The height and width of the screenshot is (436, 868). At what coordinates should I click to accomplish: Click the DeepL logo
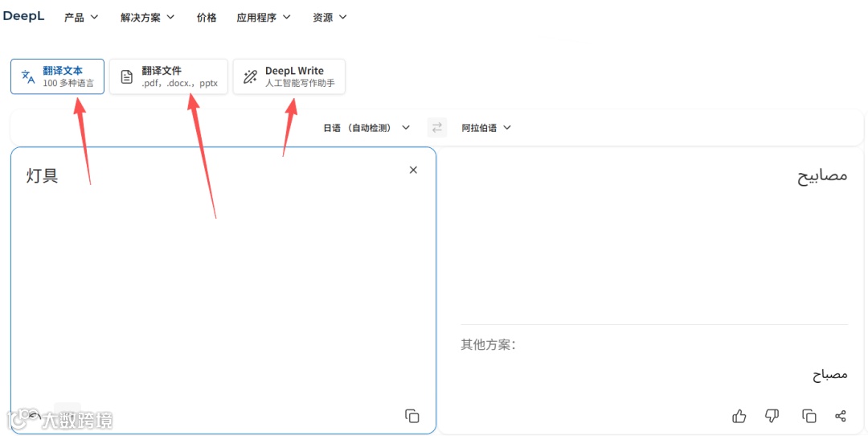pyautogui.click(x=23, y=16)
